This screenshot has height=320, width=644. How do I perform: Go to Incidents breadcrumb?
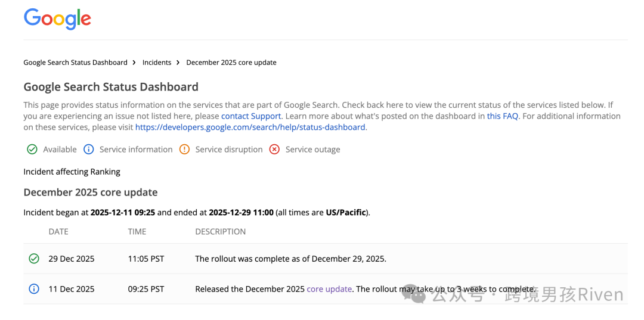point(157,63)
